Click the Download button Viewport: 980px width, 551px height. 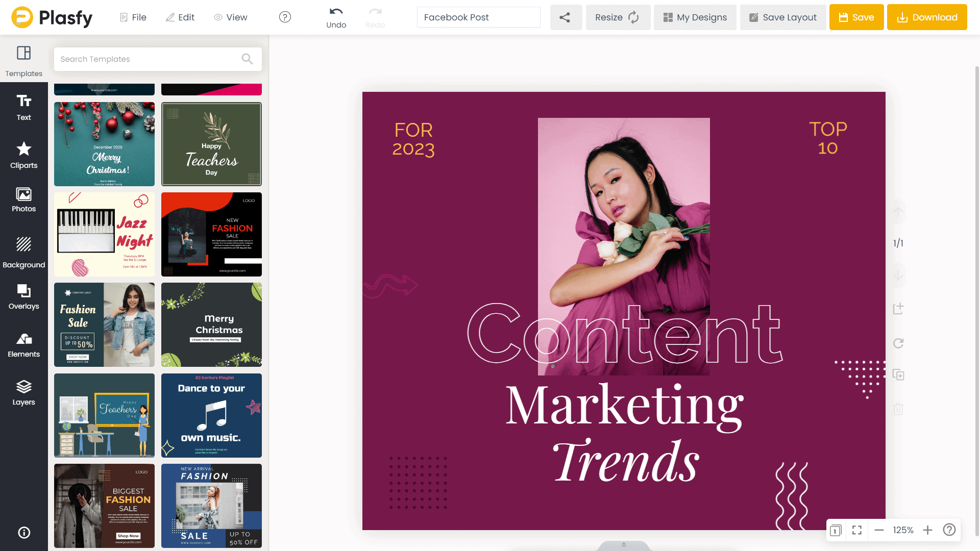[x=926, y=17]
